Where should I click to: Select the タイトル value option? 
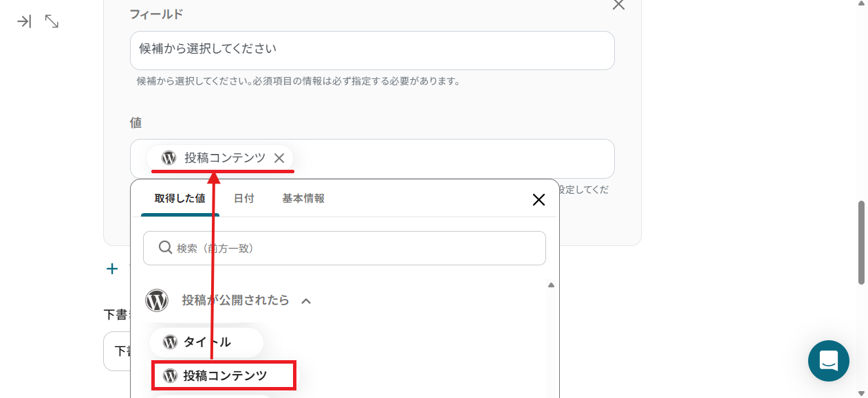pyautogui.click(x=206, y=342)
